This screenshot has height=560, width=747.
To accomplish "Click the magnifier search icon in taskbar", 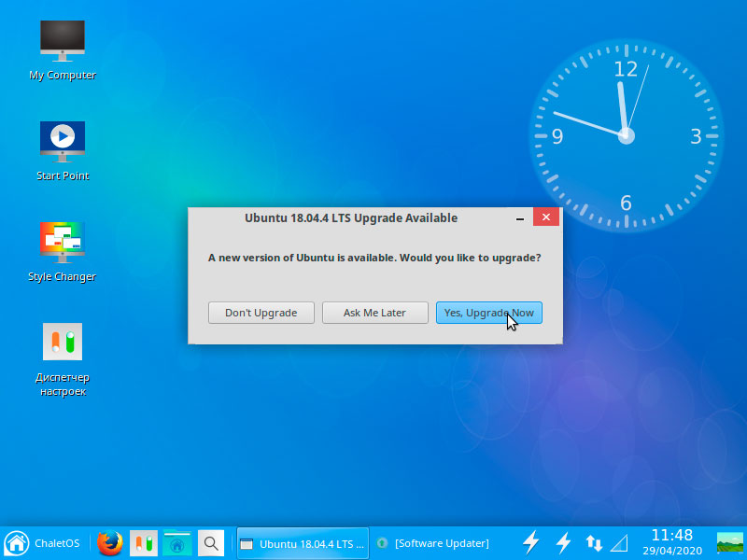I will (x=212, y=542).
